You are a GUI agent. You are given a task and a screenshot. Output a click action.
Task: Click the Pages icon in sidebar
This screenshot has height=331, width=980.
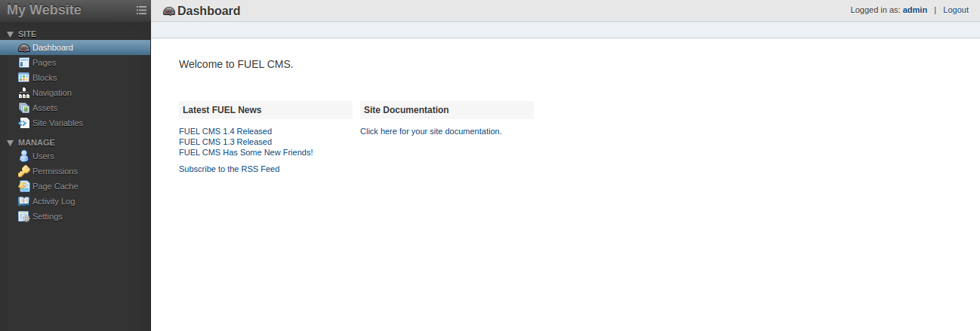tap(24, 63)
